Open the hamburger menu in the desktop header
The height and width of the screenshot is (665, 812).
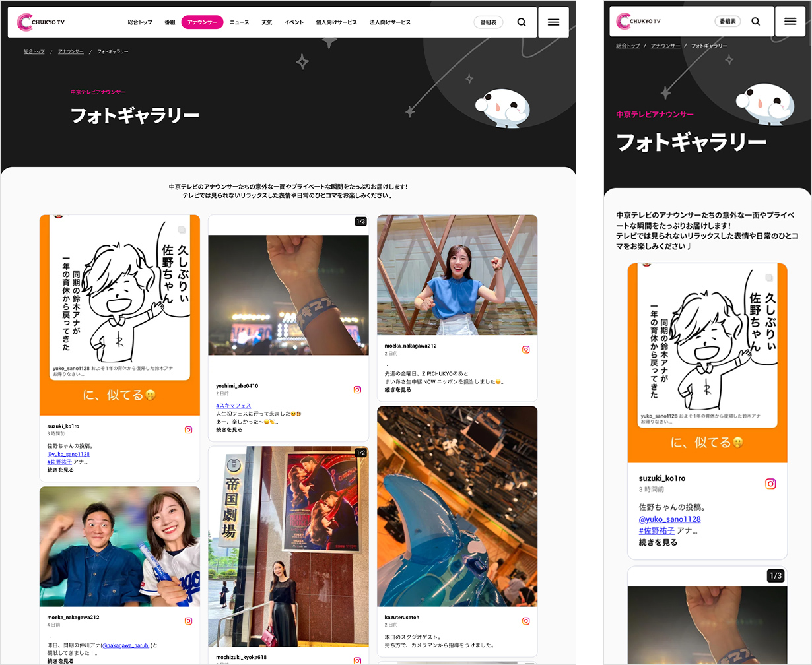click(553, 22)
